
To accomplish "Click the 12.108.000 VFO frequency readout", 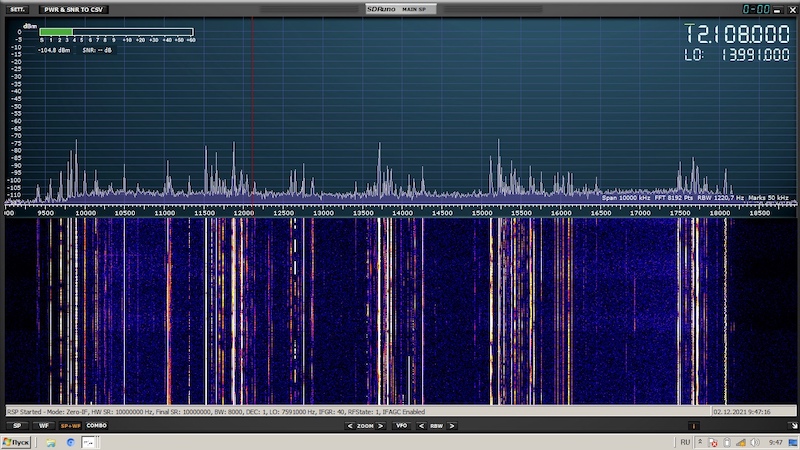I will click(737, 33).
